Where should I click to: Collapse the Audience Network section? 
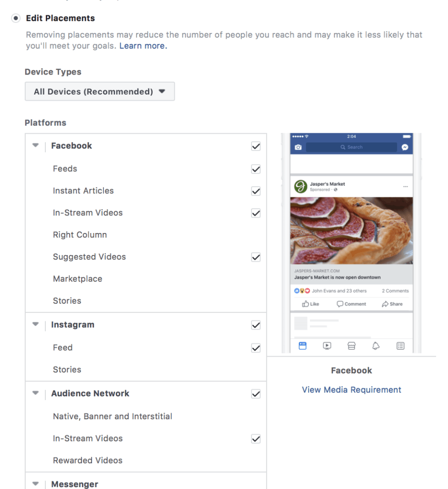point(35,393)
